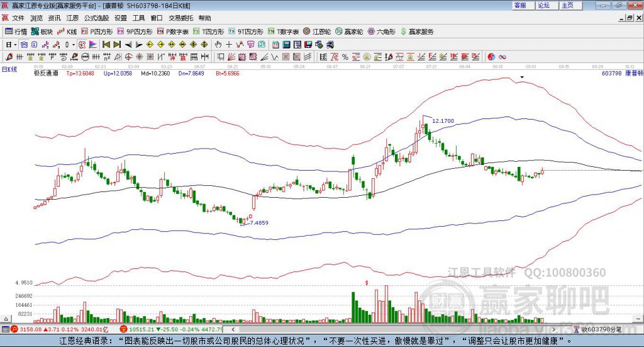Click the 12.1700 high price label
This screenshot has height=347, width=644.
click(x=443, y=121)
